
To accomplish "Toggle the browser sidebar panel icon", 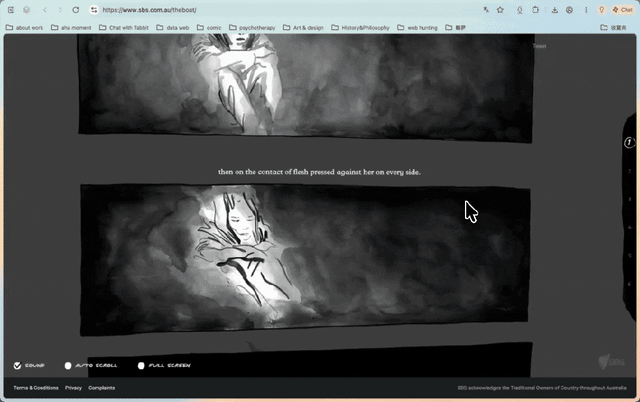I will point(11,10).
